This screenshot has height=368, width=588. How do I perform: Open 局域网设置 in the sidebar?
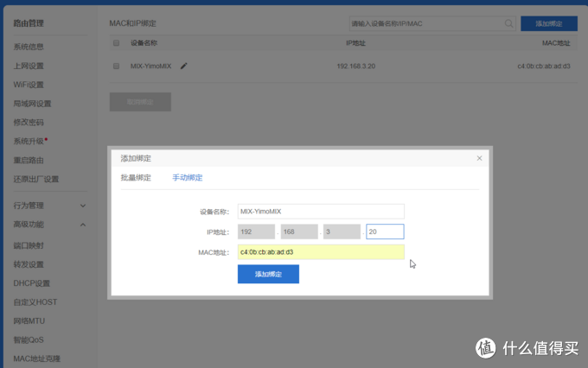(32, 104)
